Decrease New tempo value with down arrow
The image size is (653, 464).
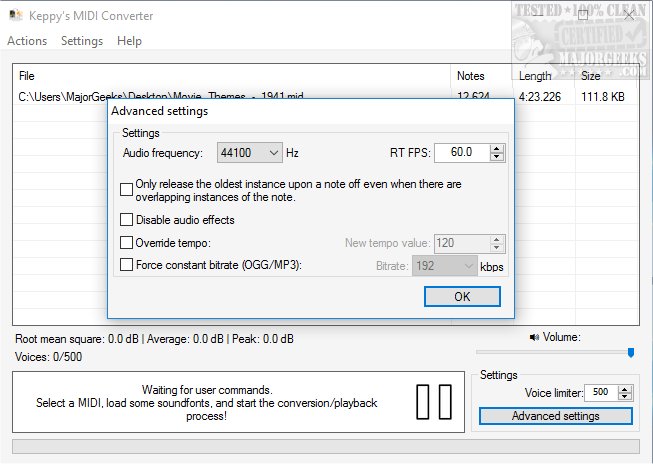[496, 248]
